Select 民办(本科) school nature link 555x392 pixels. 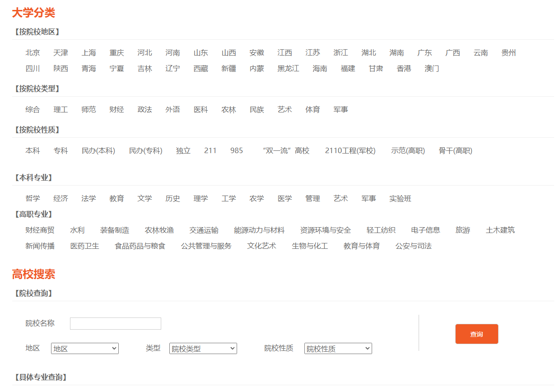click(x=98, y=151)
